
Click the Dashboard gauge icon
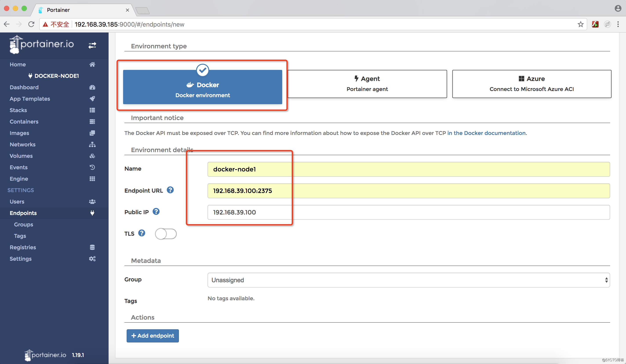point(92,87)
